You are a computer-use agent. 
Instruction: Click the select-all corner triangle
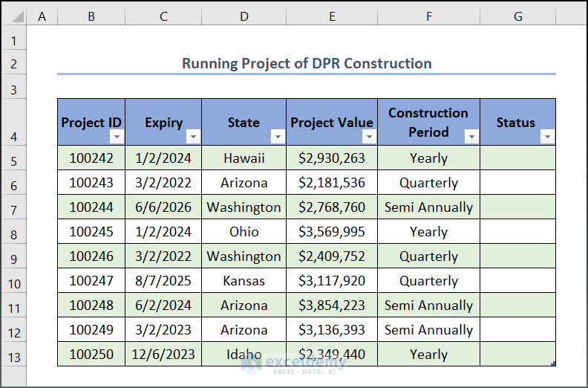[13, 16]
